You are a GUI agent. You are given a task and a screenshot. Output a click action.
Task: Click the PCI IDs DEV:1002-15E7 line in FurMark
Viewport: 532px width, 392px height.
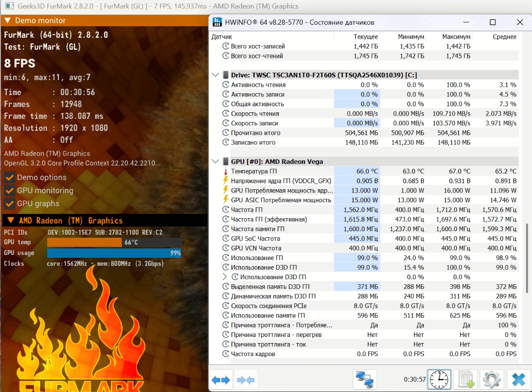coord(83,233)
